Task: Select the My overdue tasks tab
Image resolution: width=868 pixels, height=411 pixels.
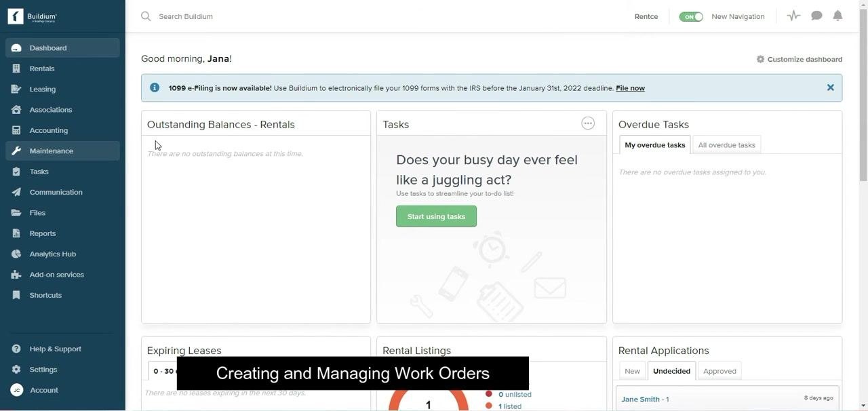Action: [655, 145]
